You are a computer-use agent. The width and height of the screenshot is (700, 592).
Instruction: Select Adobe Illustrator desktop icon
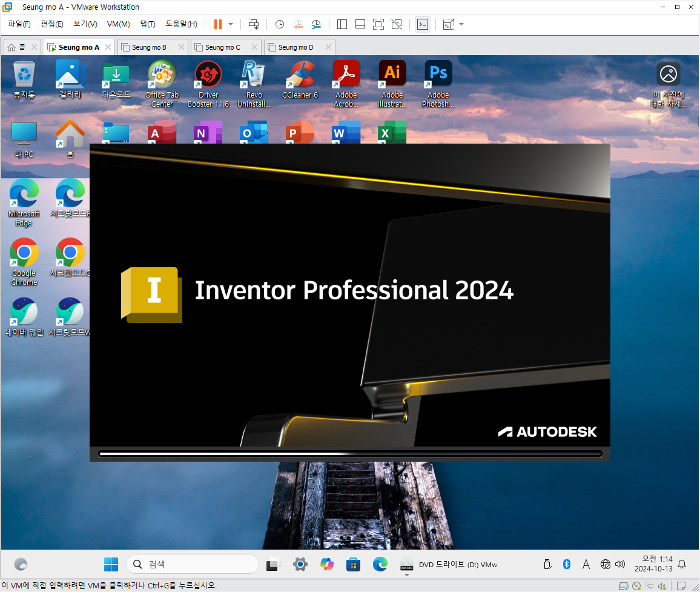click(x=392, y=84)
